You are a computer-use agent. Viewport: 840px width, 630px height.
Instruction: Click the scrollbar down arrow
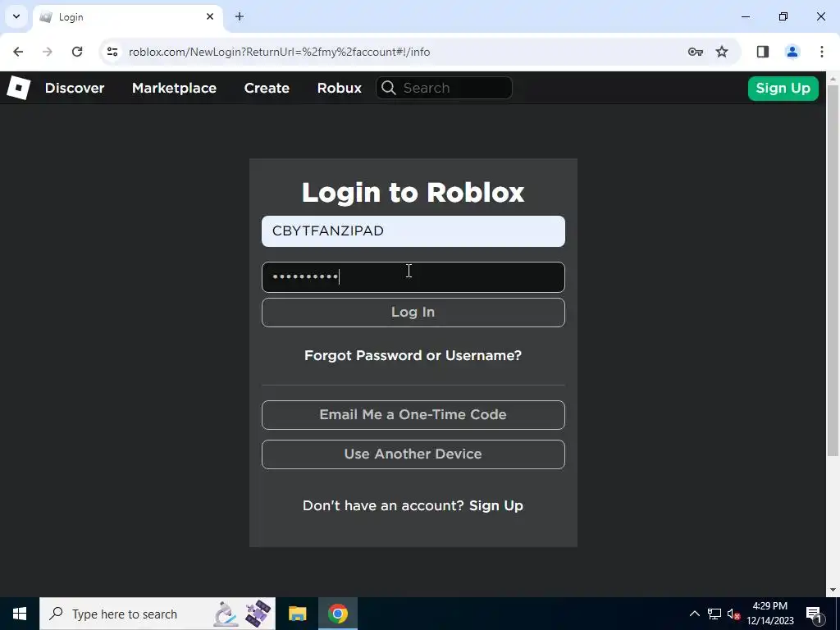pos(833,590)
